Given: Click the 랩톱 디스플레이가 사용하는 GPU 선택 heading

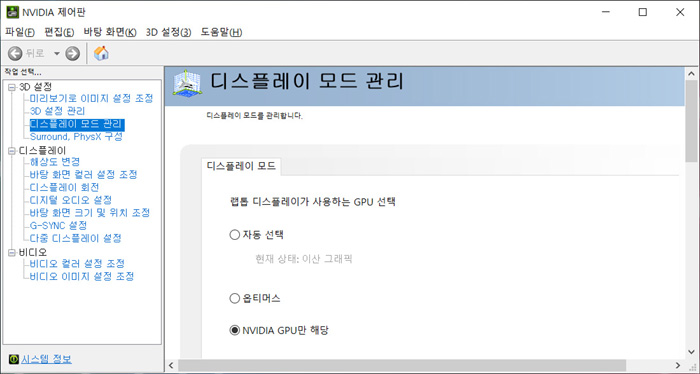Looking at the screenshot, I should (x=312, y=202).
